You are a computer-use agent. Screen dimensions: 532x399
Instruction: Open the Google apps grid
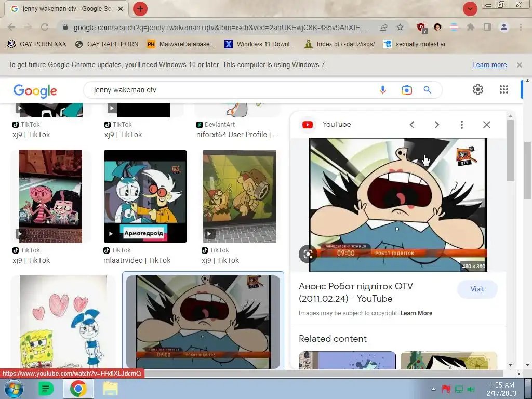(x=504, y=89)
